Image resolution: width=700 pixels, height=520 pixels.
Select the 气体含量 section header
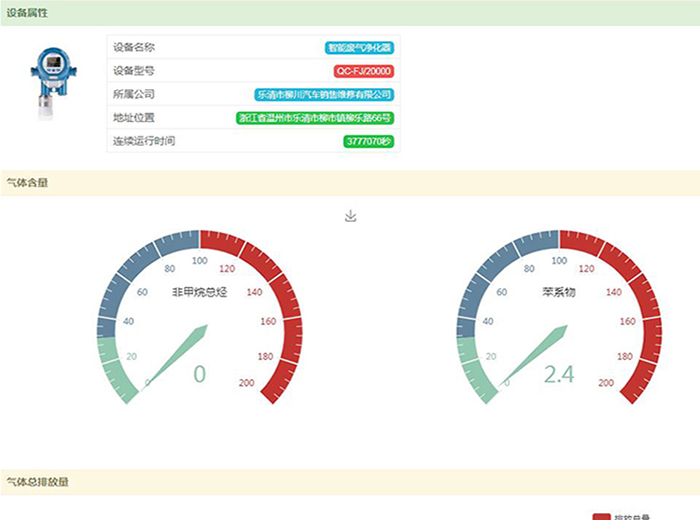28,183
